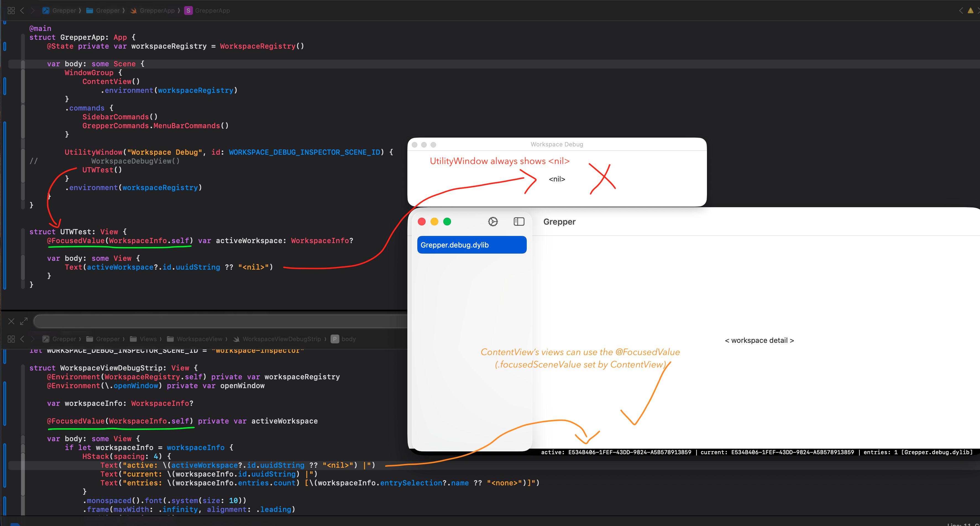The image size is (980, 526).
Task: Go back in bottom editor history
Action: coord(22,339)
